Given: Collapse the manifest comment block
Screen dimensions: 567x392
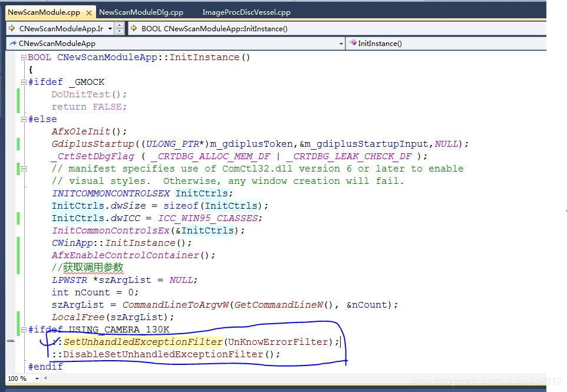Looking at the screenshot, I should click(x=24, y=169).
